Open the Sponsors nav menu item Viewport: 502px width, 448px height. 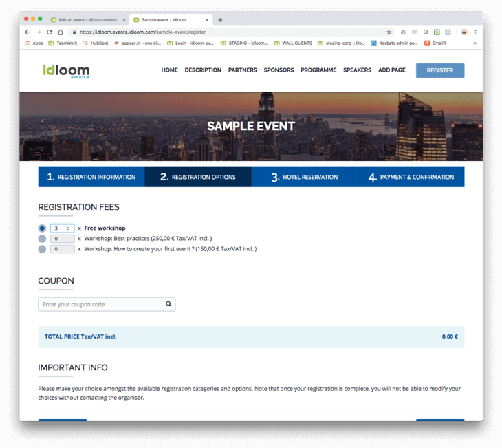click(x=279, y=70)
